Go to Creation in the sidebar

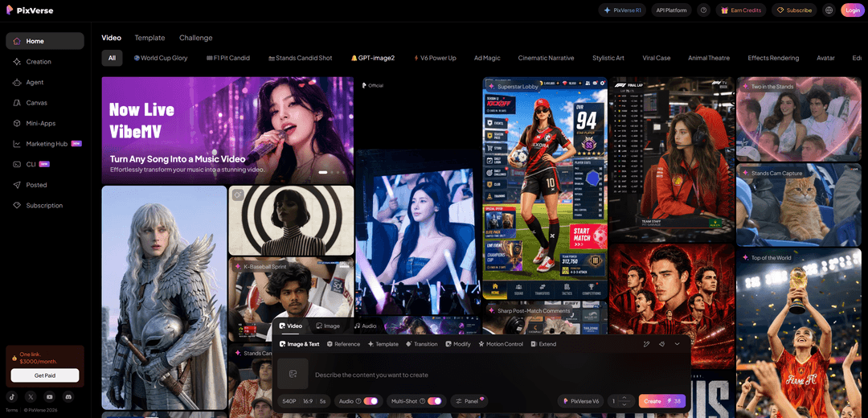coord(45,61)
